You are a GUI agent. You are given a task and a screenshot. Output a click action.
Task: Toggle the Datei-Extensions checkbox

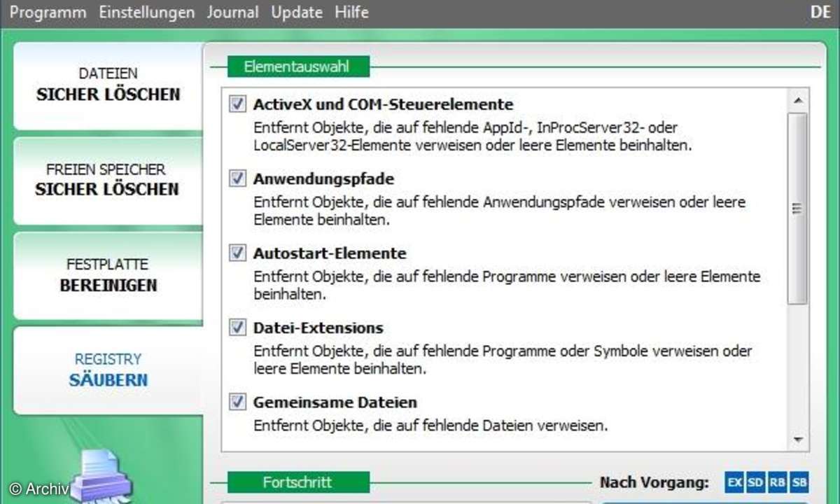coord(238,328)
